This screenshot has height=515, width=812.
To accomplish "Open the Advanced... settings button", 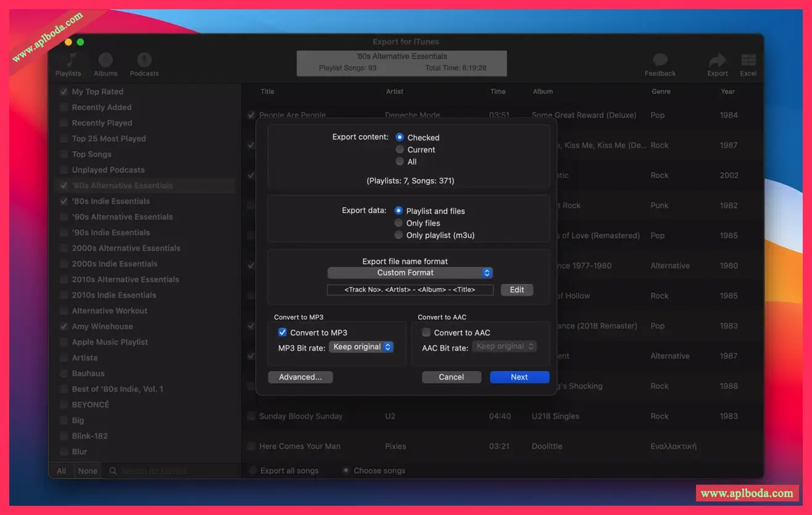I will 300,377.
